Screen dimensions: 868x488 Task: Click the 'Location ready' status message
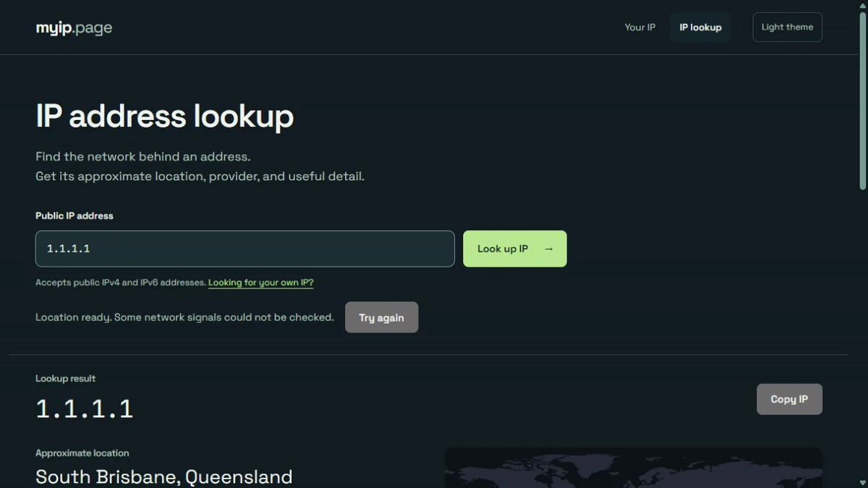point(184,317)
